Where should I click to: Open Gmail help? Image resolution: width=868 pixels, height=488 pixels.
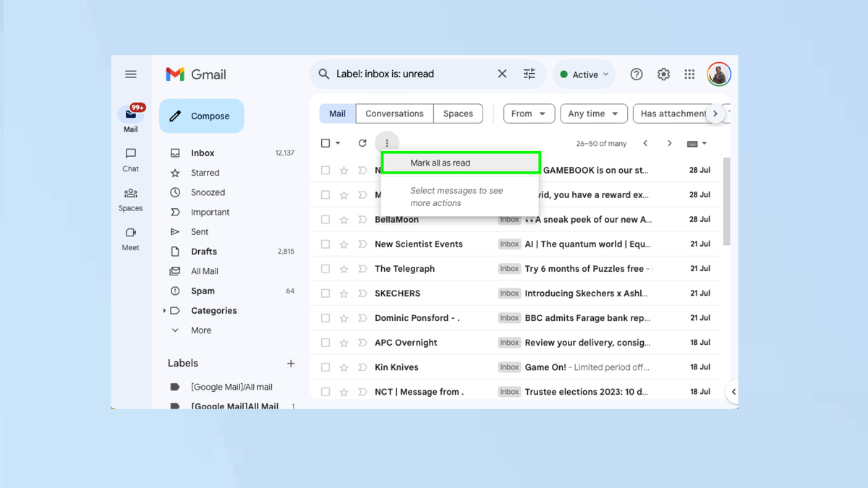click(636, 74)
